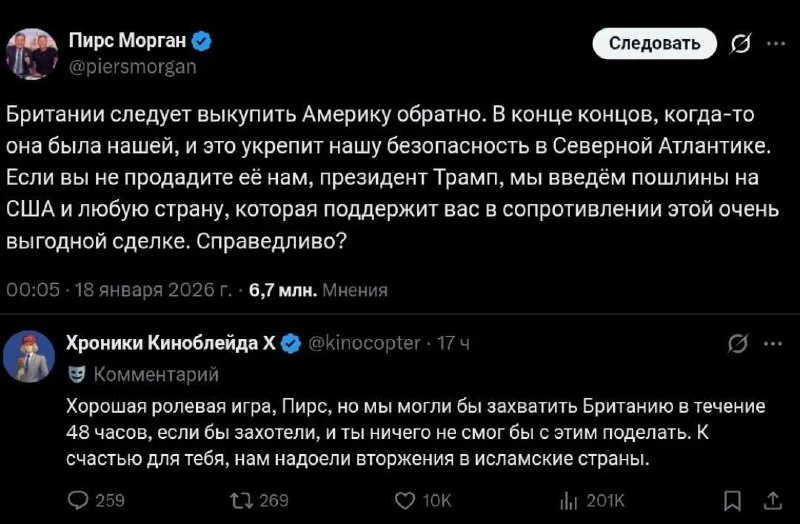Expand the three-dot menu on the kinocopter reply
800x524 pixels.
click(x=775, y=343)
